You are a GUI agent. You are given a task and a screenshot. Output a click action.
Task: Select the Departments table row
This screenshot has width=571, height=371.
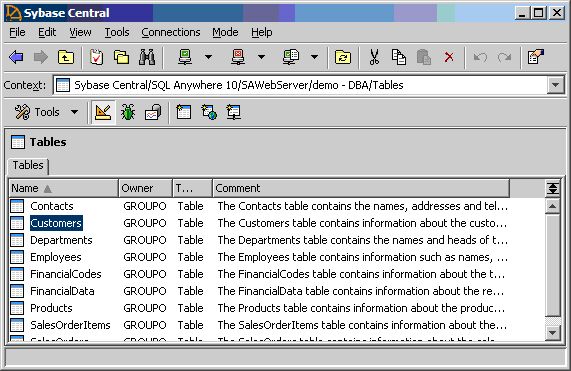(259, 240)
